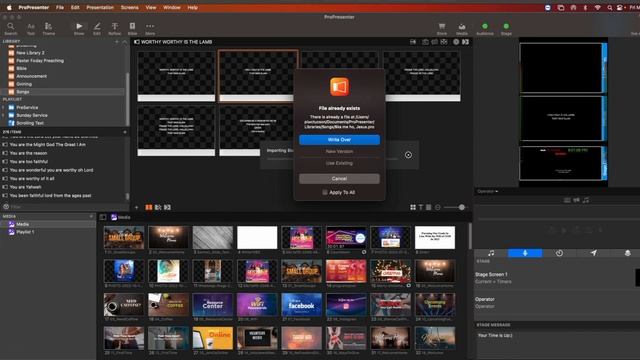Toggle the Stage screens output
640x360 pixels.
click(x=506, y=29)
